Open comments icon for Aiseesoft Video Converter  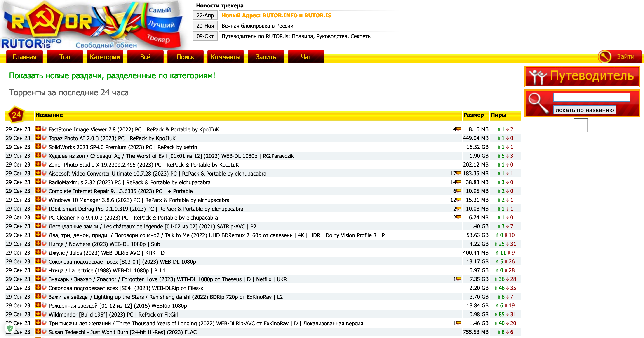pyautogui.click(x=459, y=173)
